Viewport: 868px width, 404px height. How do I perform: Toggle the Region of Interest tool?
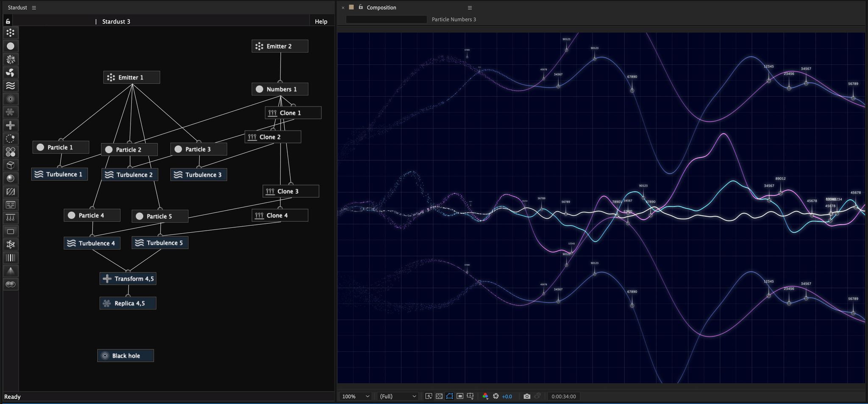pos(450,396)
